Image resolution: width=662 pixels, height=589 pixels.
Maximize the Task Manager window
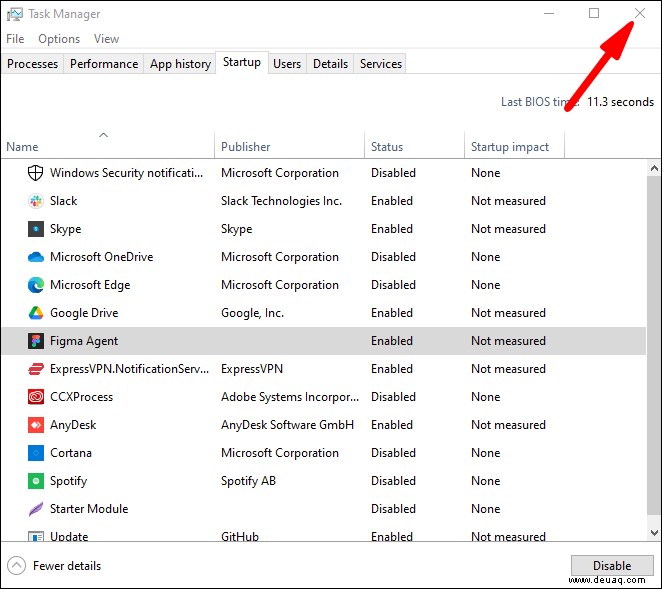(594, 14)
